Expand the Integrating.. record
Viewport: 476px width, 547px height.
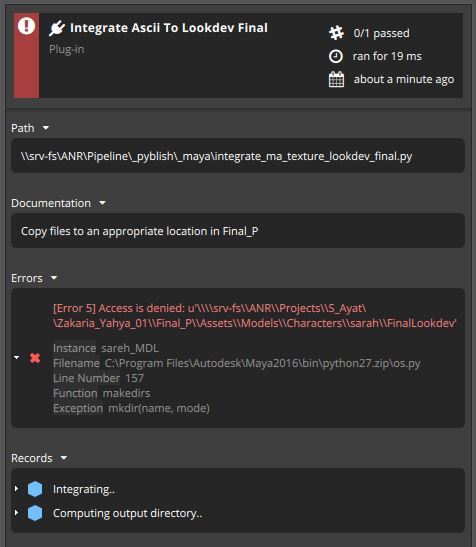point(16,489)
